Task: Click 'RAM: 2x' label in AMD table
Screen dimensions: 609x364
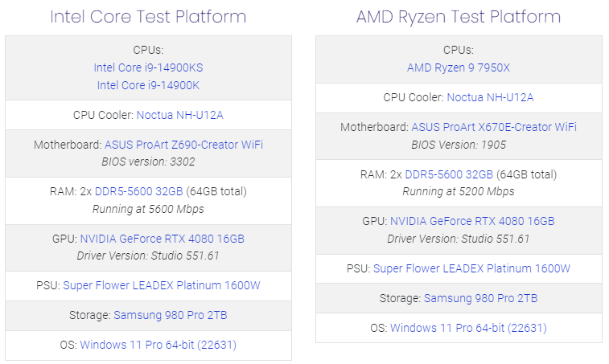Action: point(381,174)
